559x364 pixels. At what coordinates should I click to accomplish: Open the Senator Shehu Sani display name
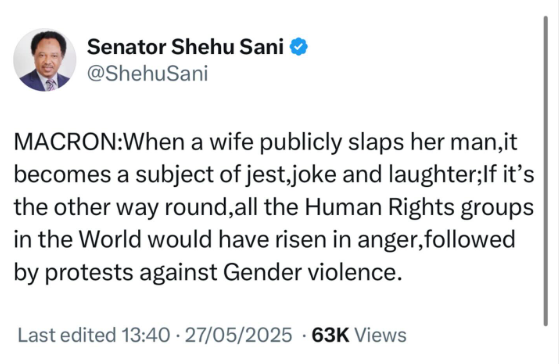[x=185, y=47]
